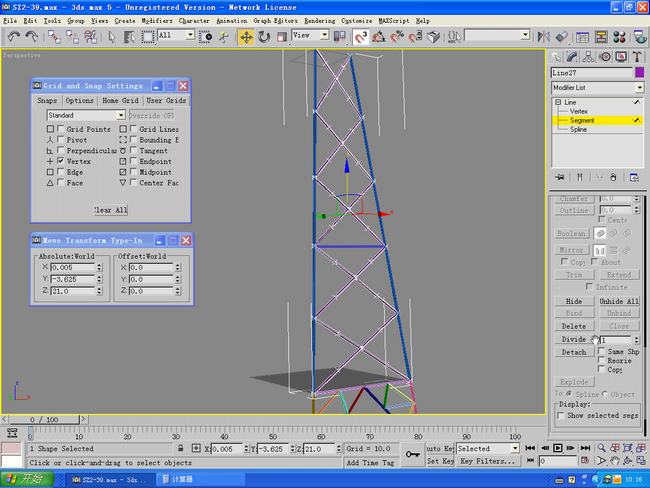
Task: Open the MAXScript menu
Action: [394, 21]
